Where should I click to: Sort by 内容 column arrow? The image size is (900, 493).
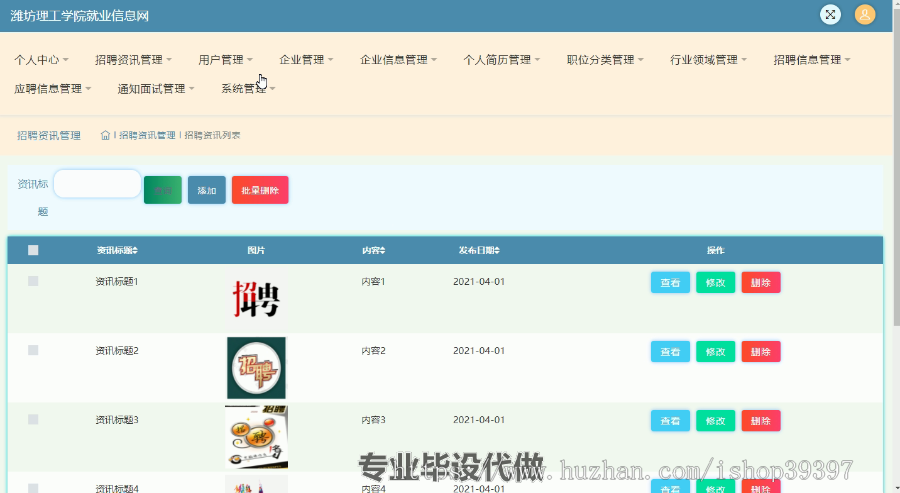pos(382,250)
